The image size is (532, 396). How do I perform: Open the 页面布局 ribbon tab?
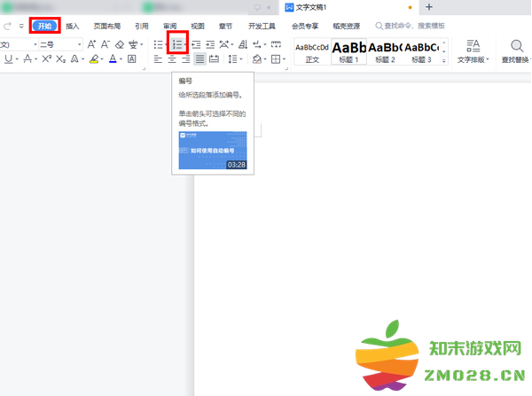[x=107, y=26]
